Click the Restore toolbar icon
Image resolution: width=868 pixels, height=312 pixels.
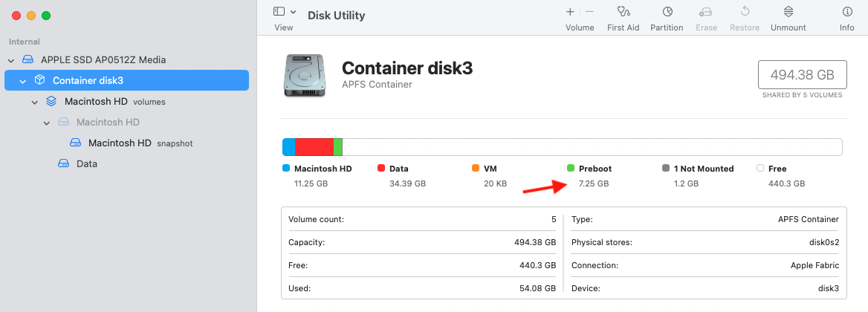click(745, 12)
